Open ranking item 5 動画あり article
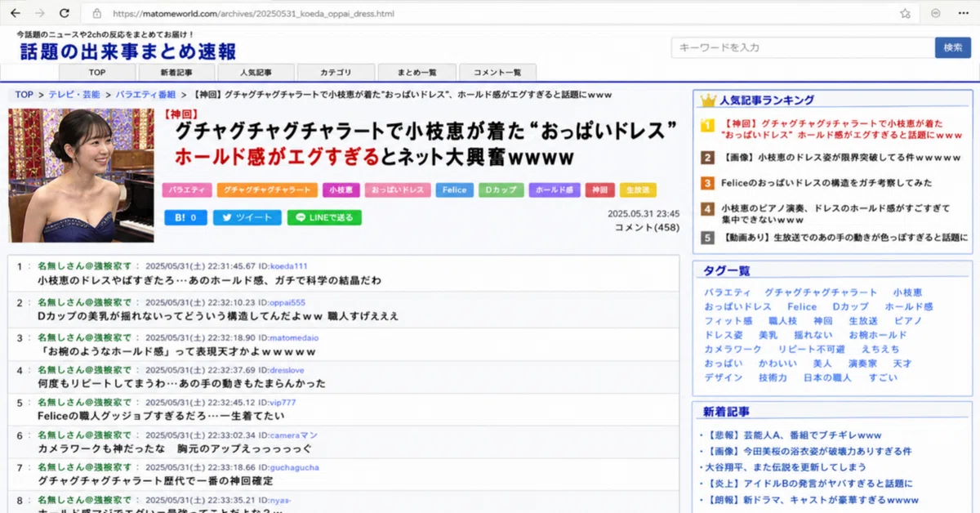Viewport: 980px width, 513px height. pos(844,239)
